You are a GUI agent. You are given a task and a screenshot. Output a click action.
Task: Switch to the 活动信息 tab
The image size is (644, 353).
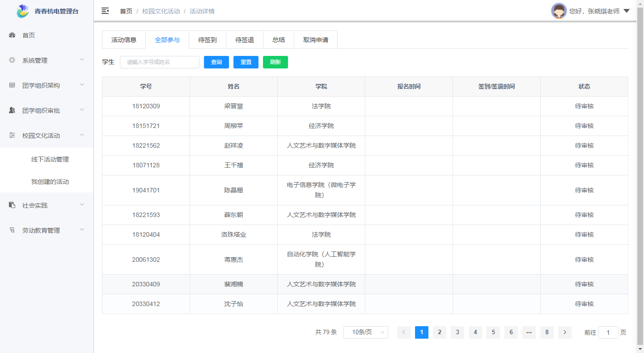(124, 39)
